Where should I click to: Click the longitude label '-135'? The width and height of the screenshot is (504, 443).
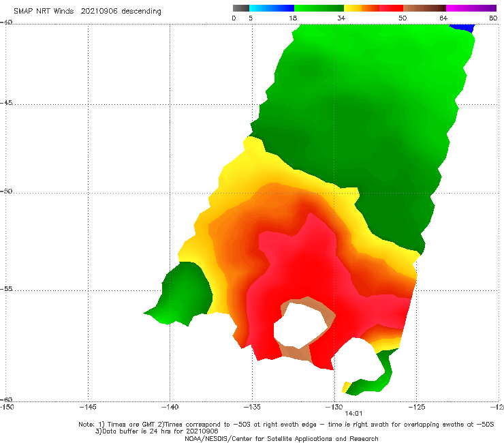coord(252,407)
